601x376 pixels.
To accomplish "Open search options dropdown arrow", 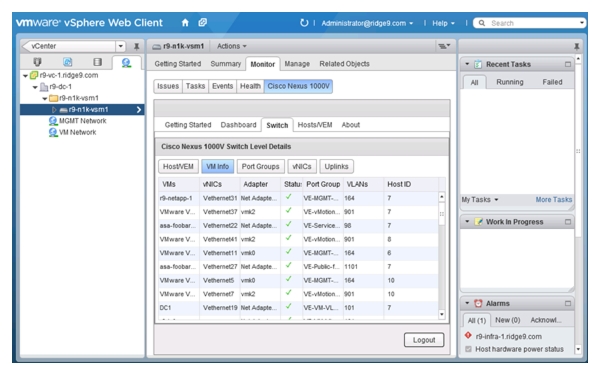I will (x=582, y=23).
